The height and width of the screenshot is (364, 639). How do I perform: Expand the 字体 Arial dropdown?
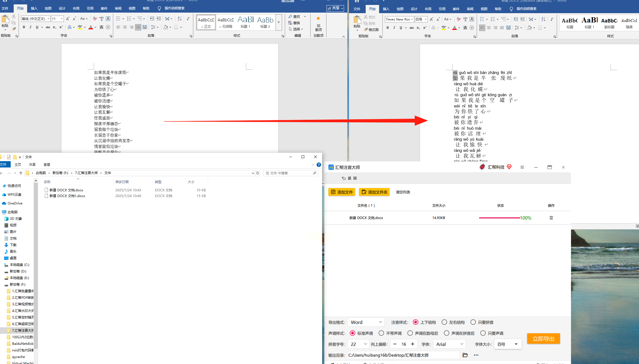[x=450, y=344]
